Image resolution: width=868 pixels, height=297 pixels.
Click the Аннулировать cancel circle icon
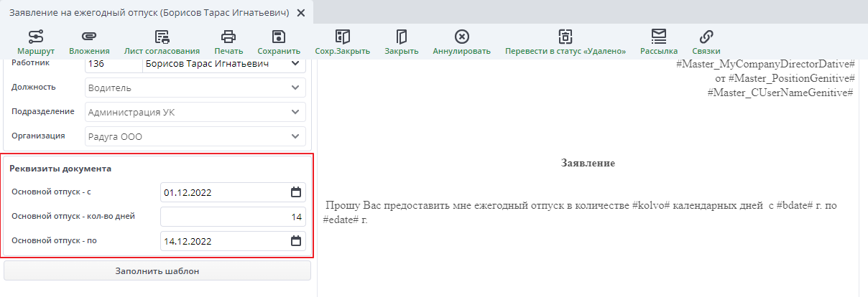coord(462,36)
